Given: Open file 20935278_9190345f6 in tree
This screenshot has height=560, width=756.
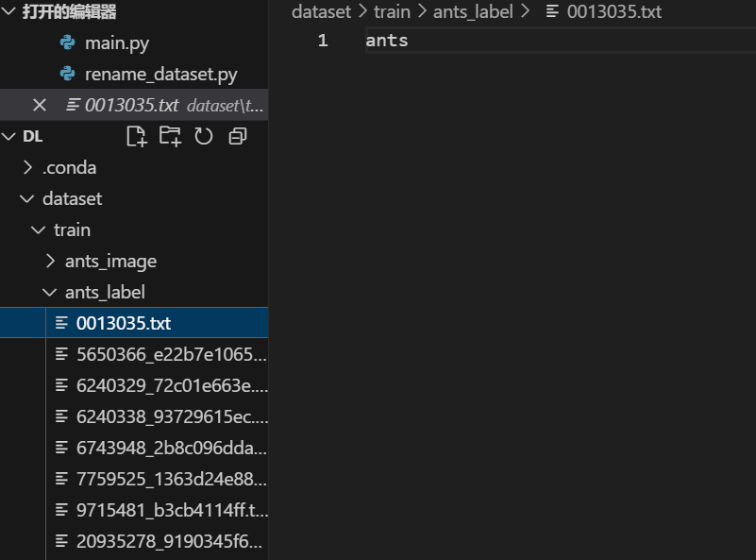Looking at the screenshot, I should [x=169, y=541].
